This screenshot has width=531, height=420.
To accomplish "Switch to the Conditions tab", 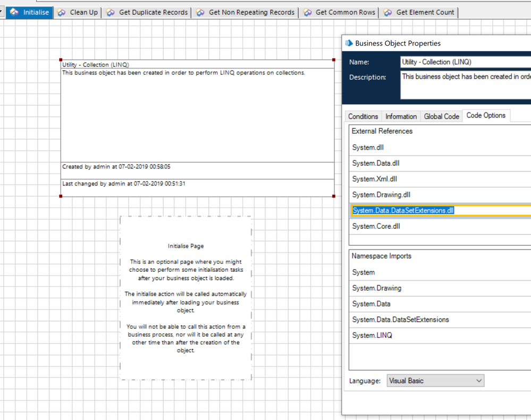I will [363, 116].
